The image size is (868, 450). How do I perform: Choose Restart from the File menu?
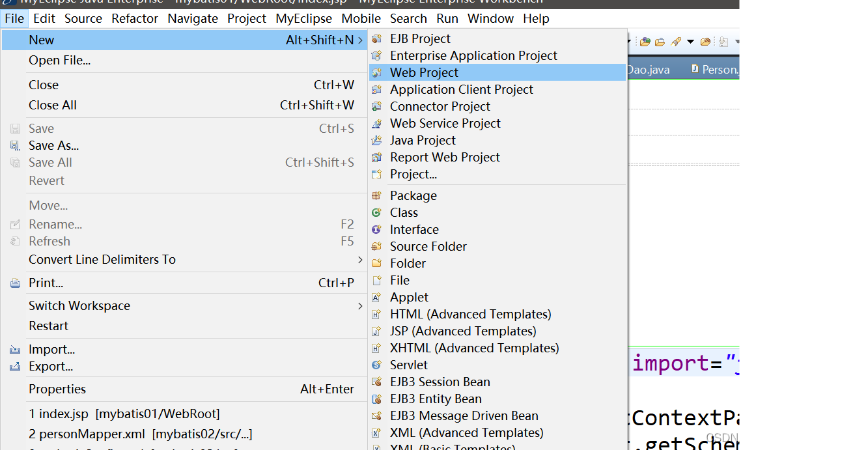point(184,326)
